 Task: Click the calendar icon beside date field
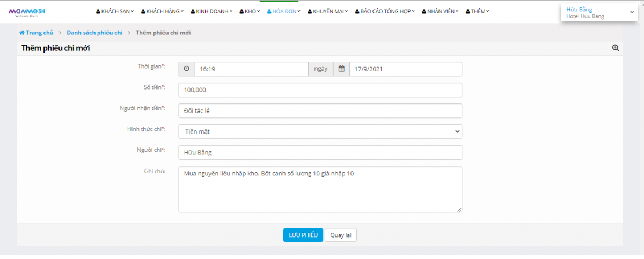click(341, 69)
